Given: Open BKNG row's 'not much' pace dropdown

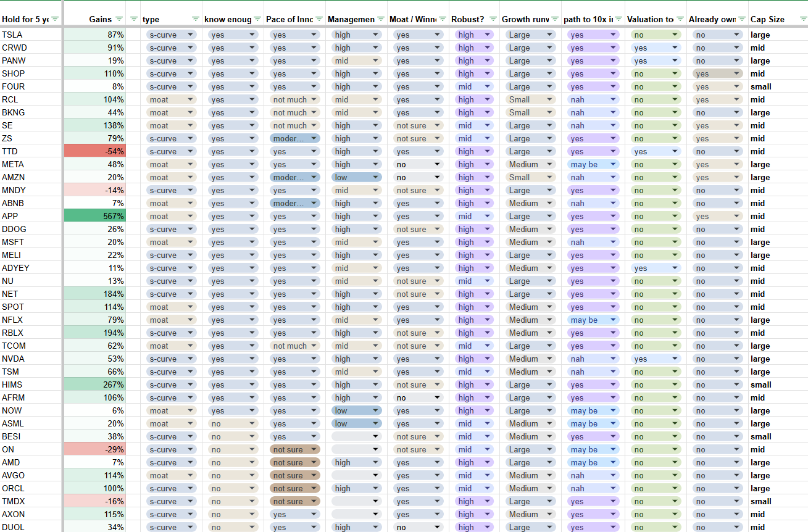Looking at the screenshot, I should [x=295, y=112].
